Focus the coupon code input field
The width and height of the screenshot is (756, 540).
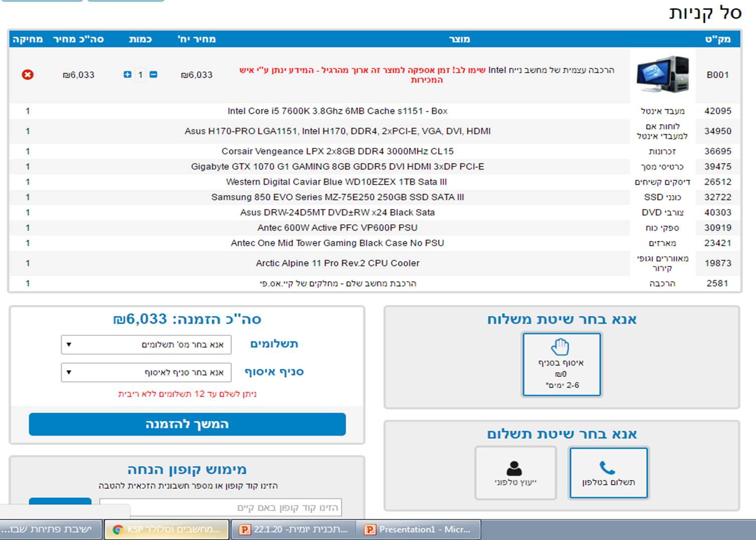[x=220, y=507]
